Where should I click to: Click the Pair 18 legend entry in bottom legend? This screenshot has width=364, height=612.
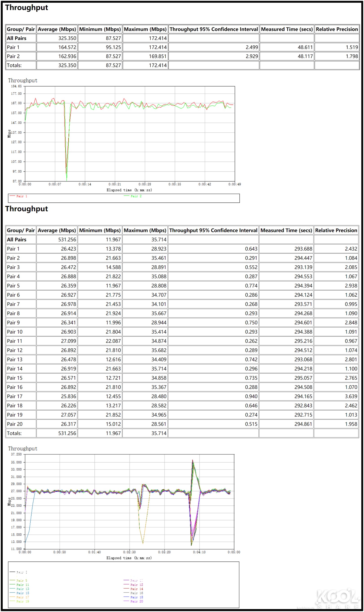click(x=137, y=597)
